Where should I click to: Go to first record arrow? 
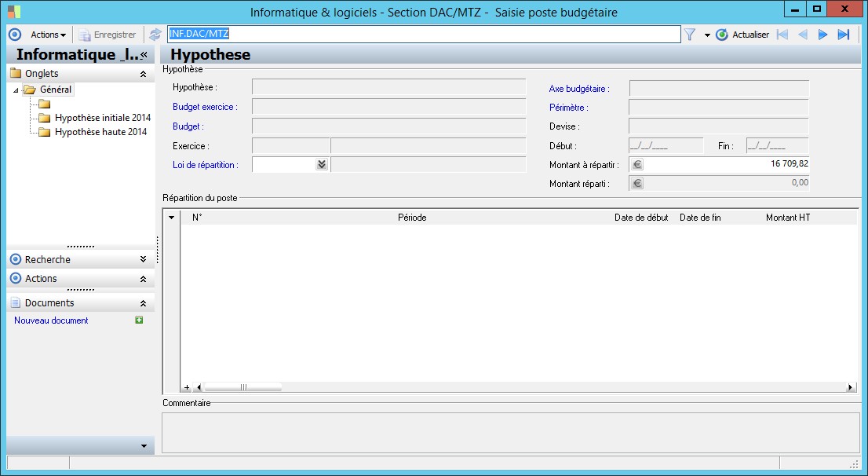click(x=782, y=35)
